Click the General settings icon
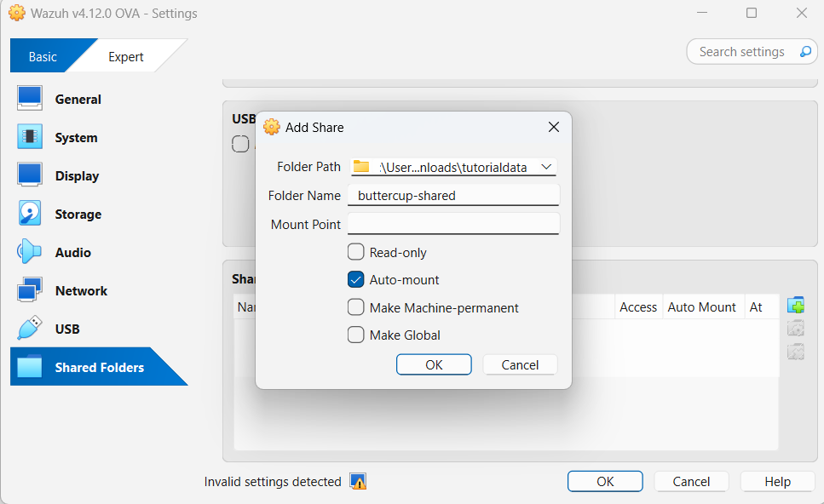 [x=30, y=99]
